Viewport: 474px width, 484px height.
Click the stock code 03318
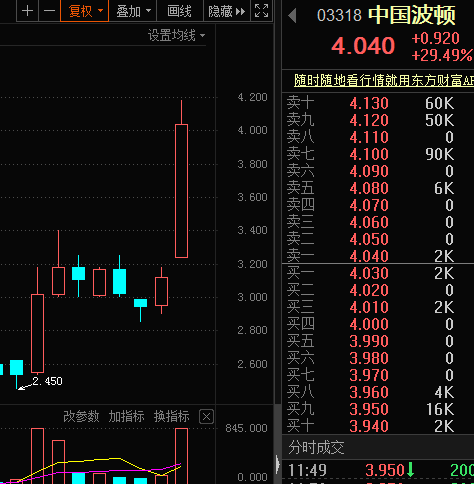point(339,15)
